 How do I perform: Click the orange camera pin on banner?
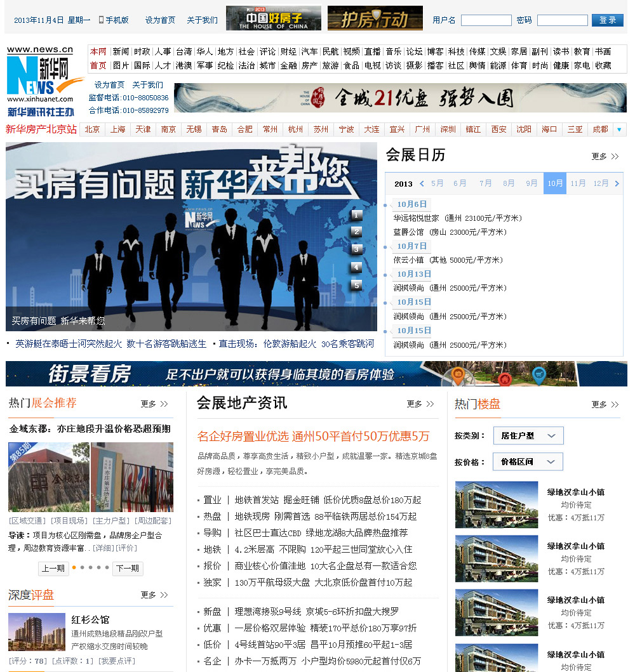pyautogui.click(x=457, y=376)
